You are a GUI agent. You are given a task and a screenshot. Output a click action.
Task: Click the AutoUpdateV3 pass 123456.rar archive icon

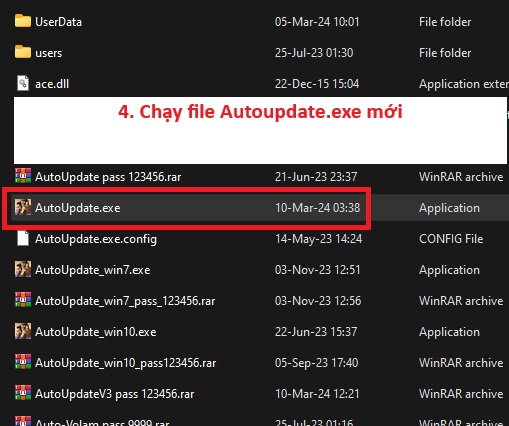click(x=23, y=393)
